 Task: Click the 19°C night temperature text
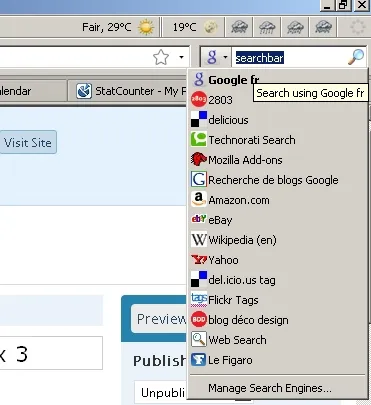pos(184,27)
